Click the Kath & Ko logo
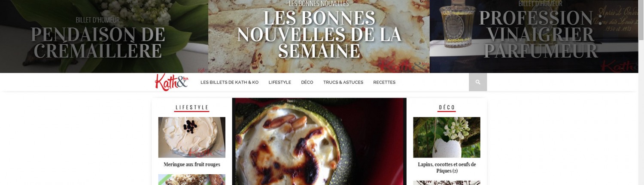This screenshot has width=644, height=185. click(x=172, y=82)
